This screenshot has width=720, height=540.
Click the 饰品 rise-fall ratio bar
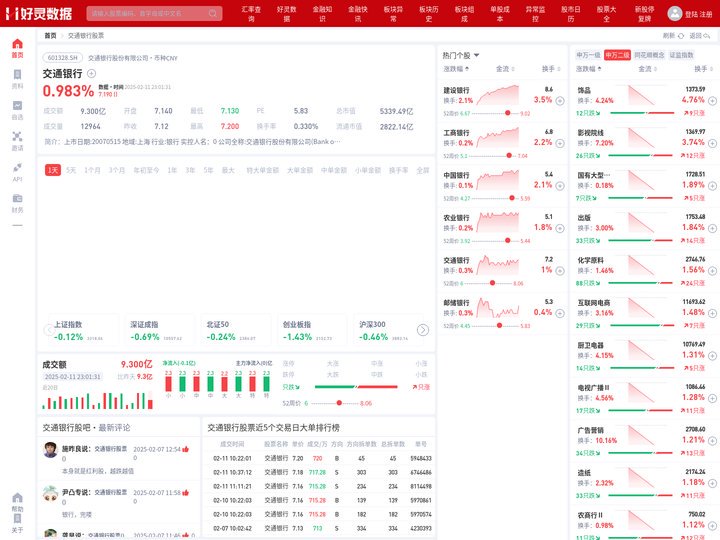[642, 112]
